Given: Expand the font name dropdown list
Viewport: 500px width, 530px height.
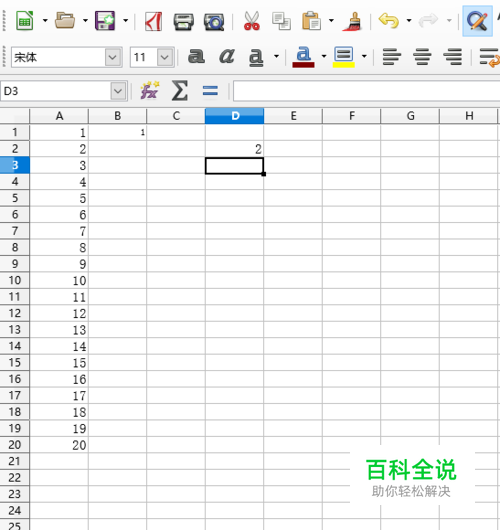Looking at the screenshot, I should (113, 57).
